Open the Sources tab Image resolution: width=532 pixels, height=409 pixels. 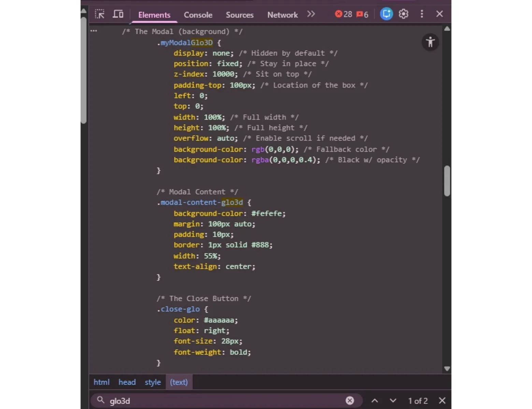(240, 15)
